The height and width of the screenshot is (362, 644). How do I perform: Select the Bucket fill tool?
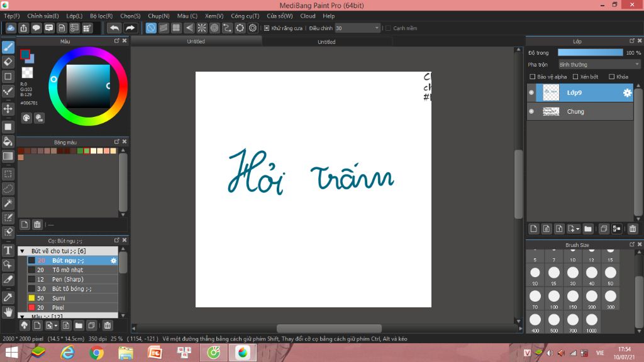coord(8,141)
